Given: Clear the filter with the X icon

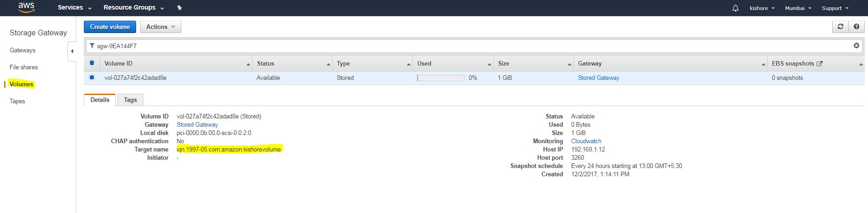Looking at the screenshot, I should tap(856, 45).
